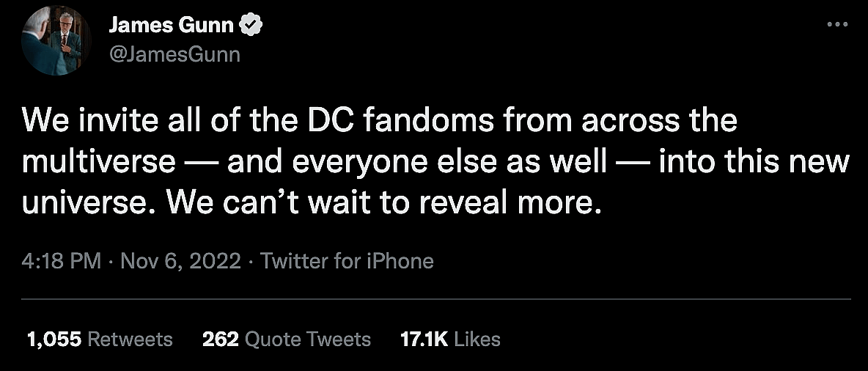Open James Gunn's profile avatar photo
The image size is (868, 371).
click(x=56, y=40)
